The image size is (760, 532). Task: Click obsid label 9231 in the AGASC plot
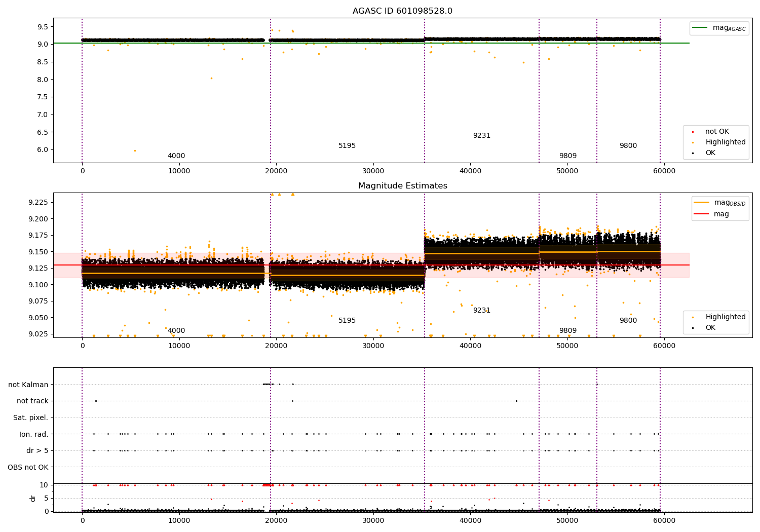482,136
